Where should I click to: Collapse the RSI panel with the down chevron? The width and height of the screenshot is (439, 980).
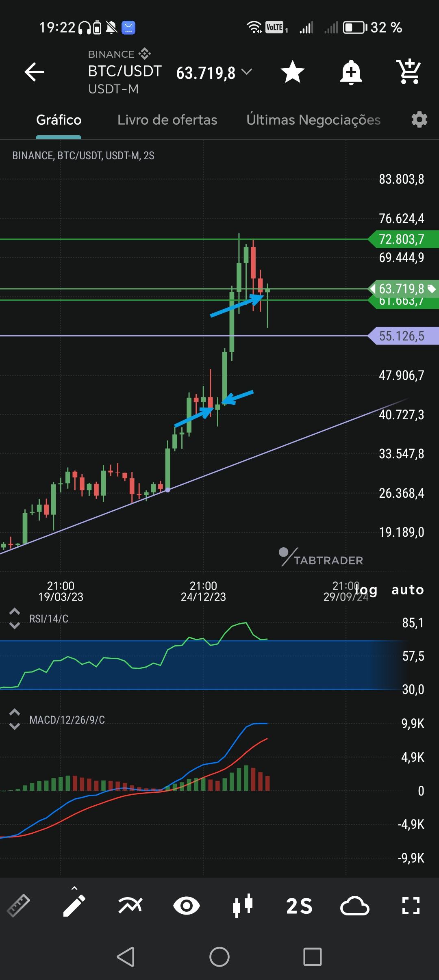[x=15, y=626]
